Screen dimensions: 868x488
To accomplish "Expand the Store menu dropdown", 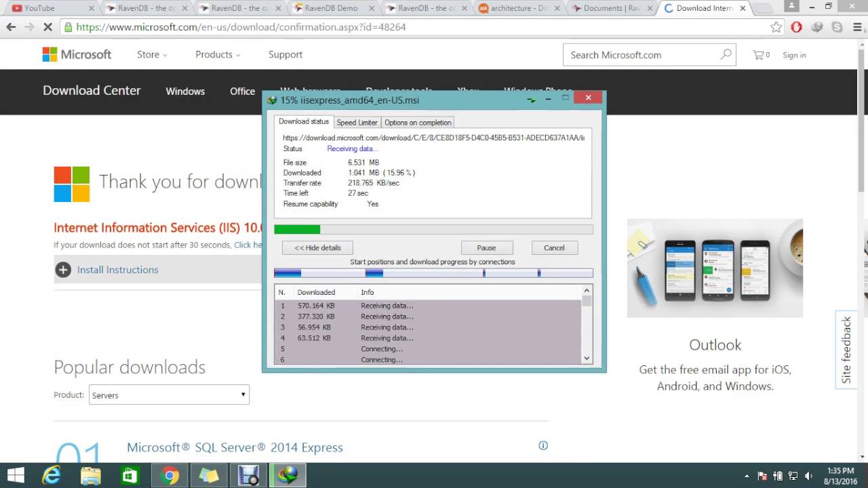I will click(x=152, y=54).
